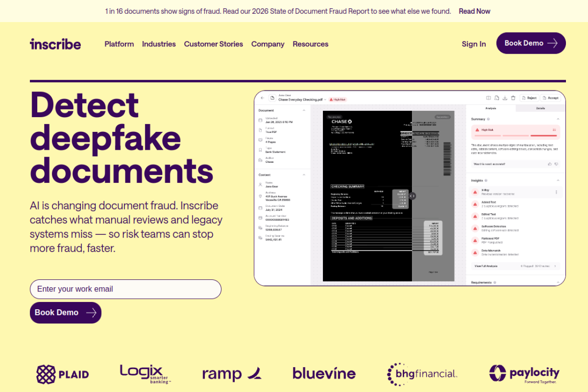Click the X-Ray warning icon
The height and width of the screenshot is (392, 588).
[475, 192]
